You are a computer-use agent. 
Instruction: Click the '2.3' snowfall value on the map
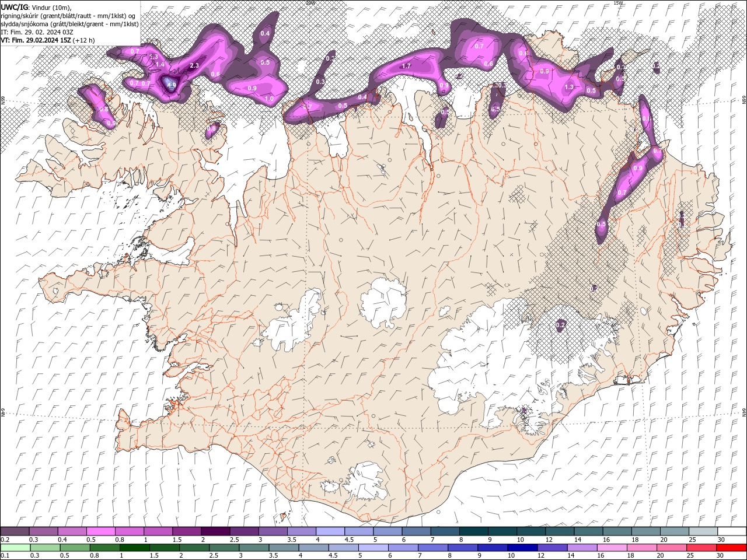(194, 66)
